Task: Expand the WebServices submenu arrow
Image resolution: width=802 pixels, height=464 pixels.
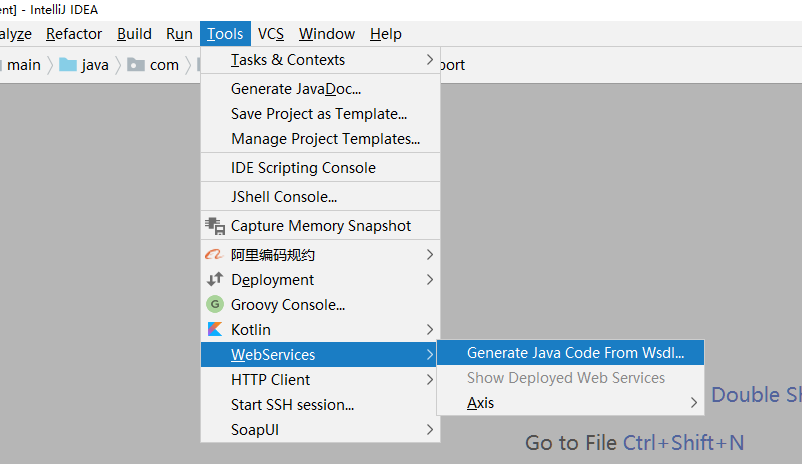Action: tap(430, 355)
